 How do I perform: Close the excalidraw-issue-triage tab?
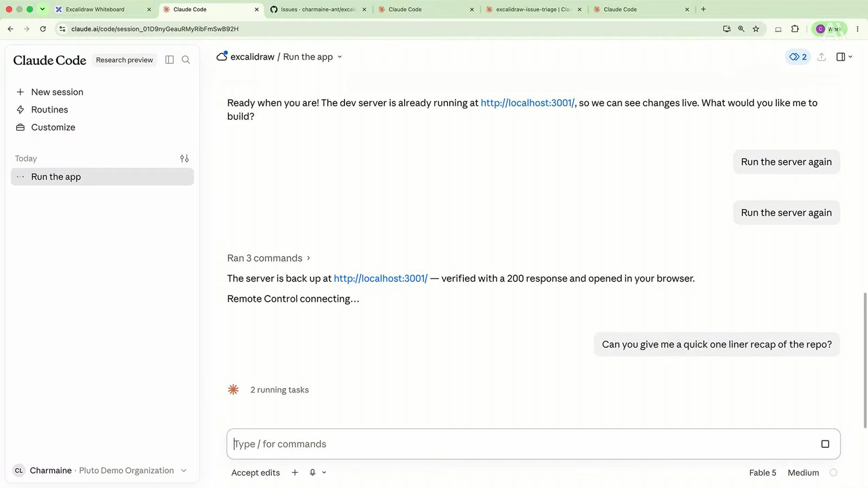[x=579, y=9]
